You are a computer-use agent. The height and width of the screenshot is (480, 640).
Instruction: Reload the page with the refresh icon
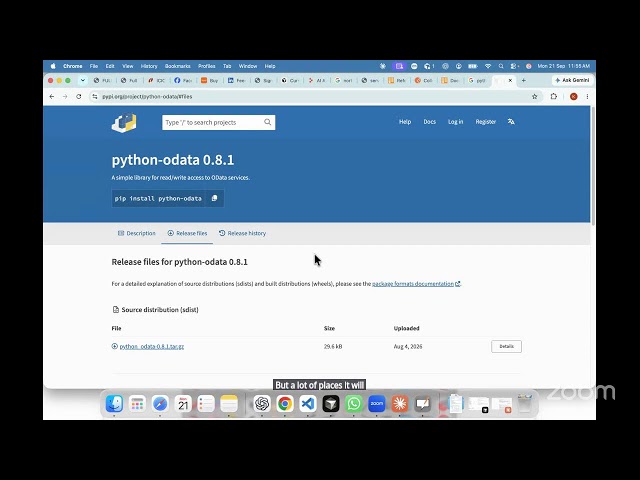pyautogui.click(x=79, y=97)
